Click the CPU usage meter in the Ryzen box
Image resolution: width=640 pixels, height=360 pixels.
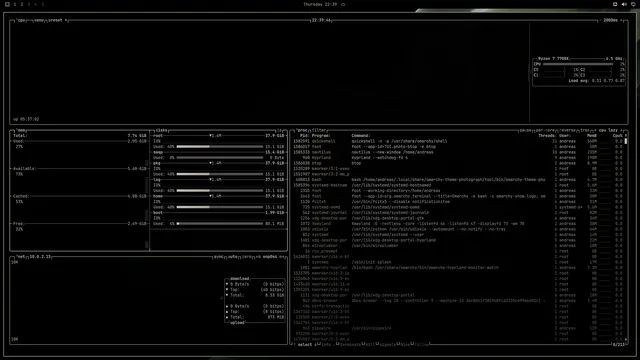578,64
